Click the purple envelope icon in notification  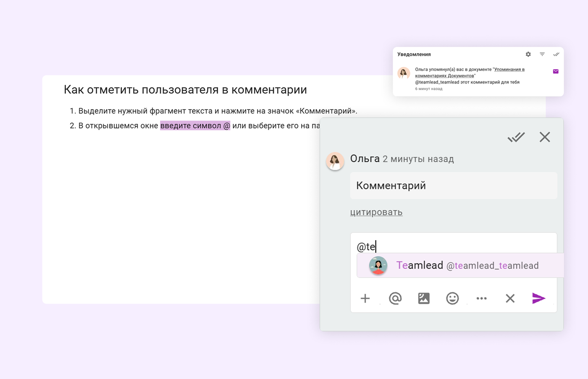tap(556, 71)
